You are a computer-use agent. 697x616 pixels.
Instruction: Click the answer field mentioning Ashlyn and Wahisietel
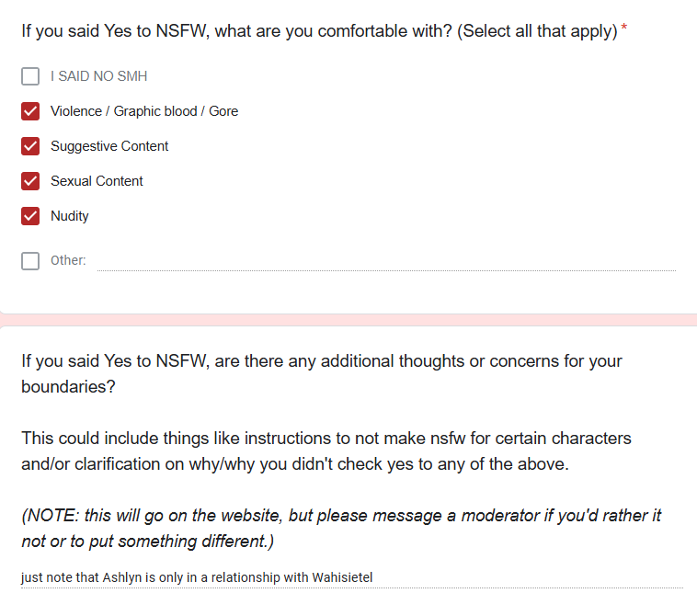352,577
